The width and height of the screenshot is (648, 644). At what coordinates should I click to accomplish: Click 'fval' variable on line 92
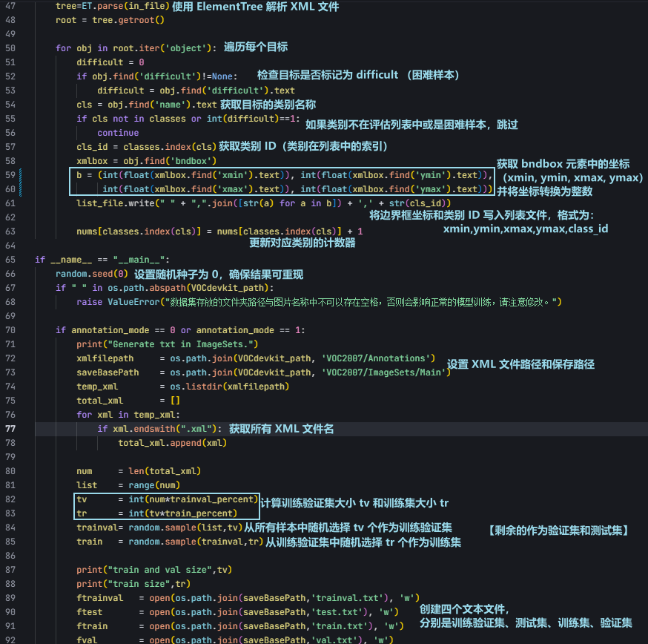[87, 639]
